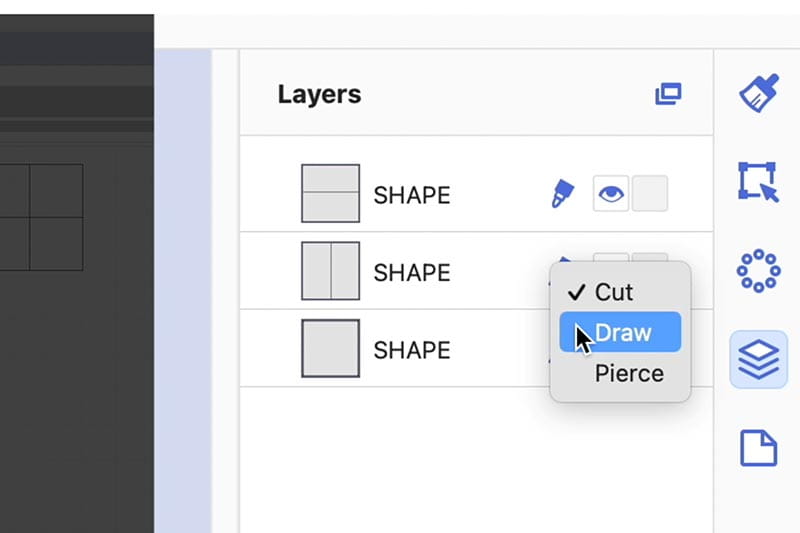This screenshot has width=800, height=533.
Task: Click the overlapping windows icon beside Layers
Action: [x=668, y=95]
